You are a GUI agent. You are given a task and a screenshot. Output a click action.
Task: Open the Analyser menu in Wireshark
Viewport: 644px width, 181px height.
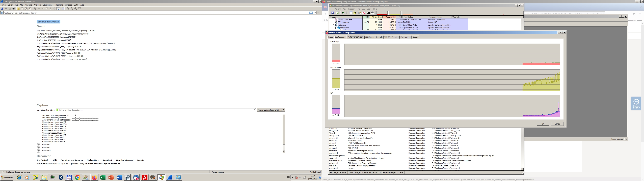click(x=37, y=5)
